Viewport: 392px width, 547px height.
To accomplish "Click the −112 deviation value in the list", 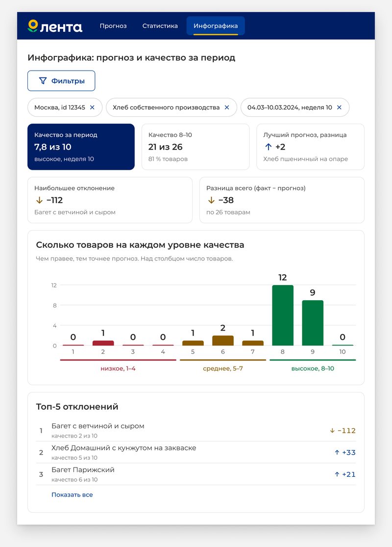I will pyautogui.click(x=346, y=430).
